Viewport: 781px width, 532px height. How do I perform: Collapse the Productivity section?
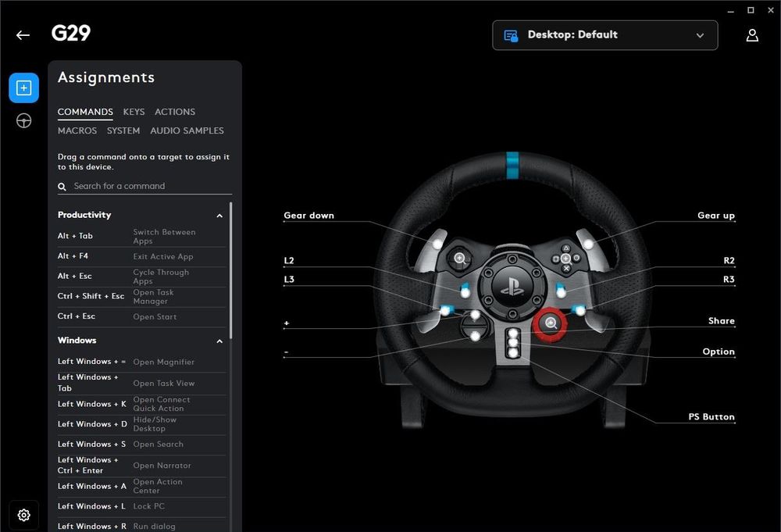pyautogui.click(x=219, y=216)
